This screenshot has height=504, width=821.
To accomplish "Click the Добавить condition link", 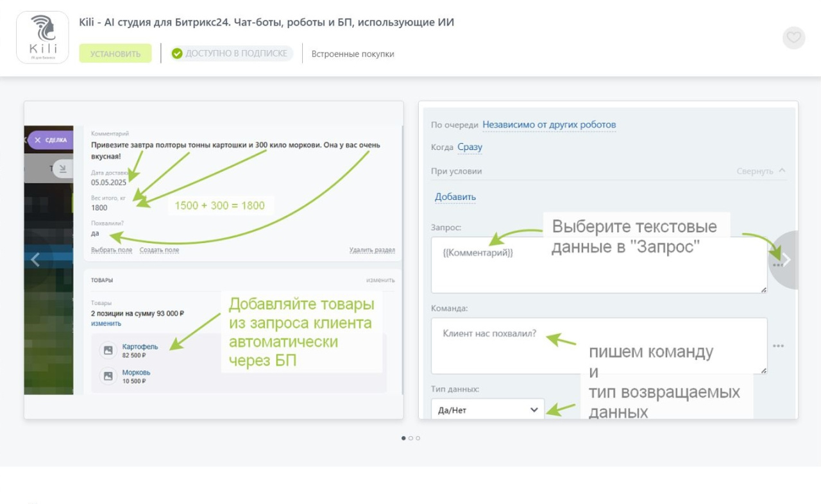I will 455,197.
